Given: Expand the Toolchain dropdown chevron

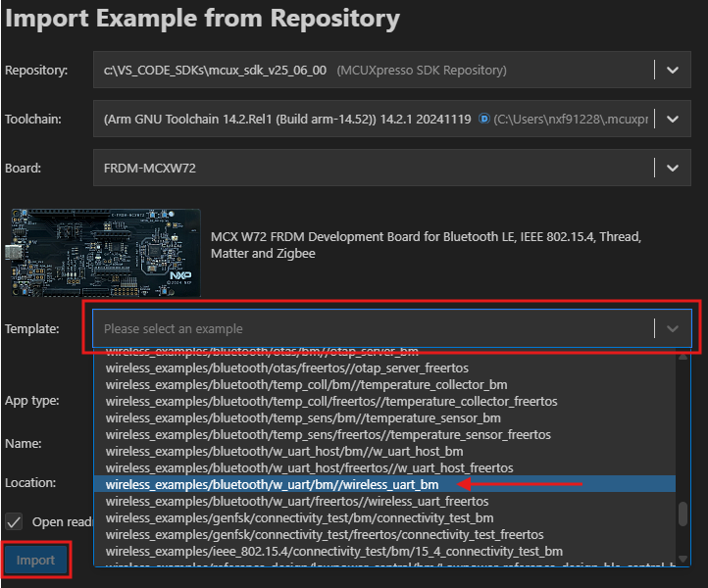Looking at the screenshot, I should 673,120.
